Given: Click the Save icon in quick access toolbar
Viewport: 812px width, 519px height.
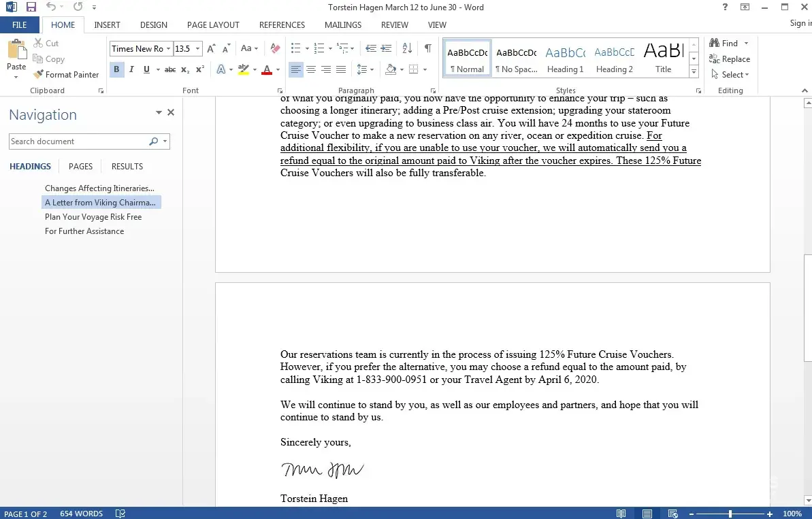Looking at the screenshot, I should click(x=31, y=7).
